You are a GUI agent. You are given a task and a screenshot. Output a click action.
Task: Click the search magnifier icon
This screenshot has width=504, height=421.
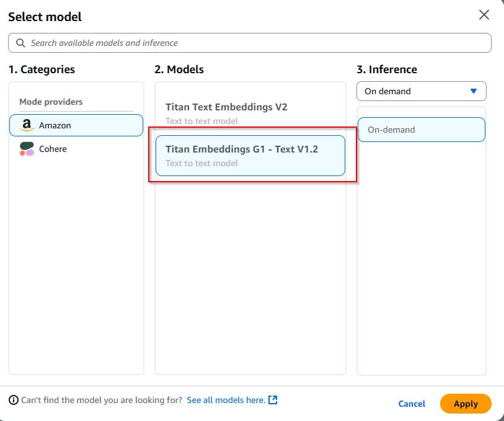coord(20,43)
